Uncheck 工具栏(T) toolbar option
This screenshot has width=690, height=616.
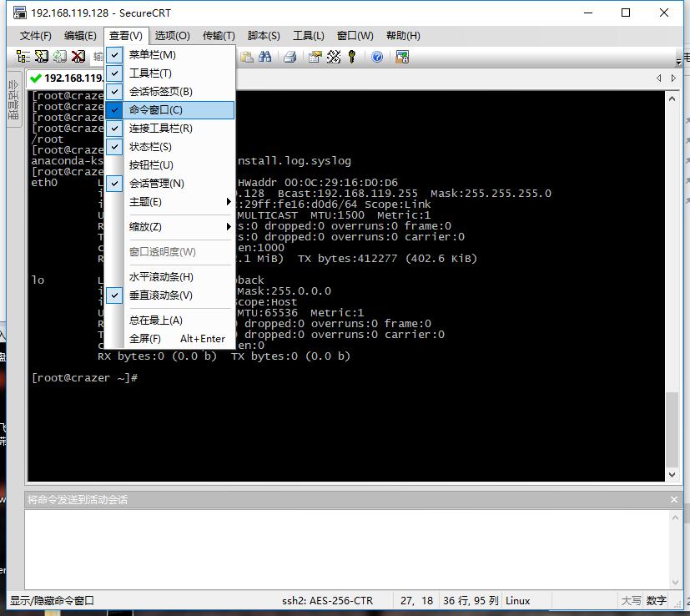pos(169,73)
